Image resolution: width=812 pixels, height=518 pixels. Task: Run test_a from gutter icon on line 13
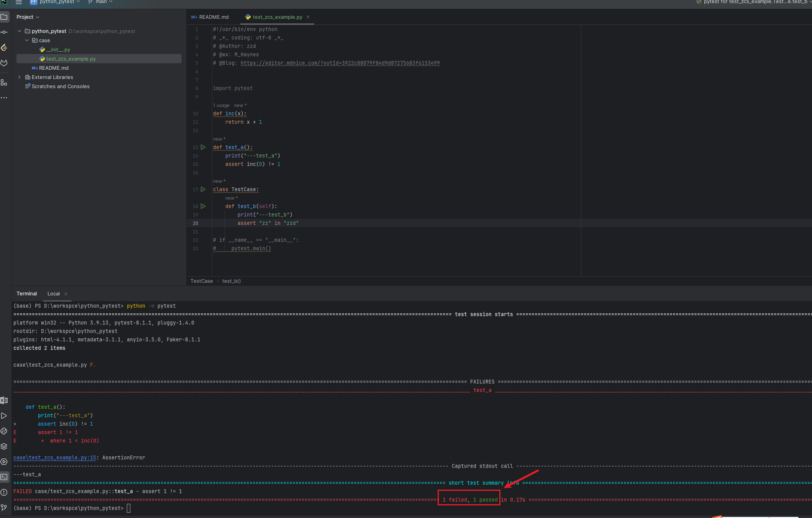pos(203,147)
